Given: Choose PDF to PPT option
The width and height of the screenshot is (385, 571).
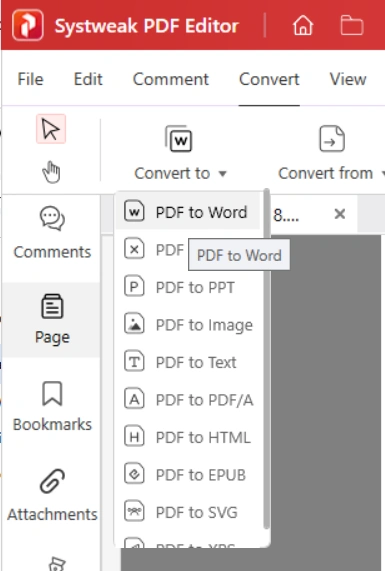Looking at the screenshot, I should point(188,287).
